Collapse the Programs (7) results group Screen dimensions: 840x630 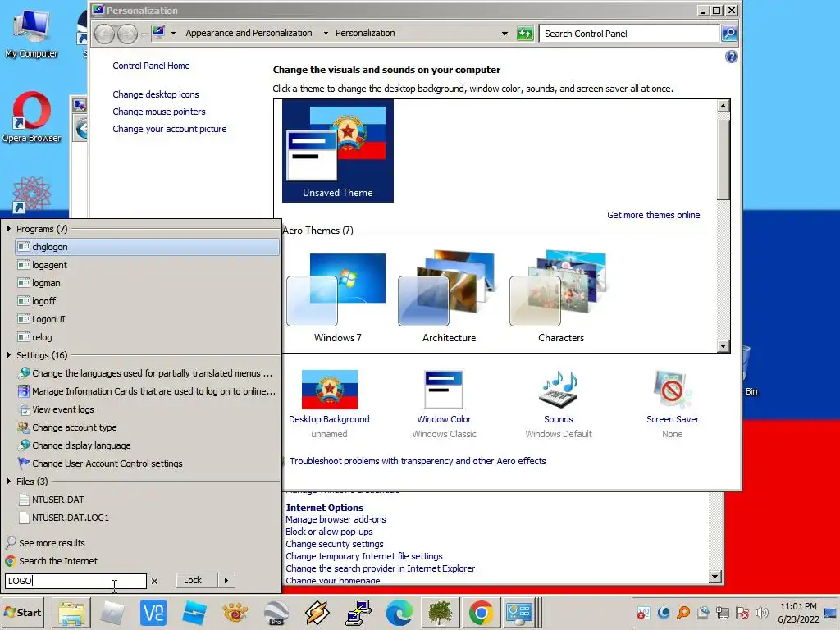pos(8,229)
